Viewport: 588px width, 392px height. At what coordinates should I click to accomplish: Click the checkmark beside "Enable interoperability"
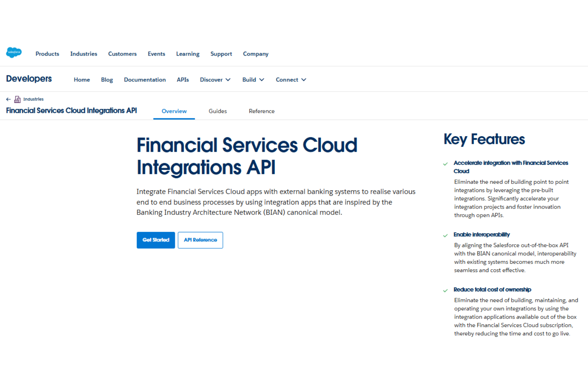(445, 235)
